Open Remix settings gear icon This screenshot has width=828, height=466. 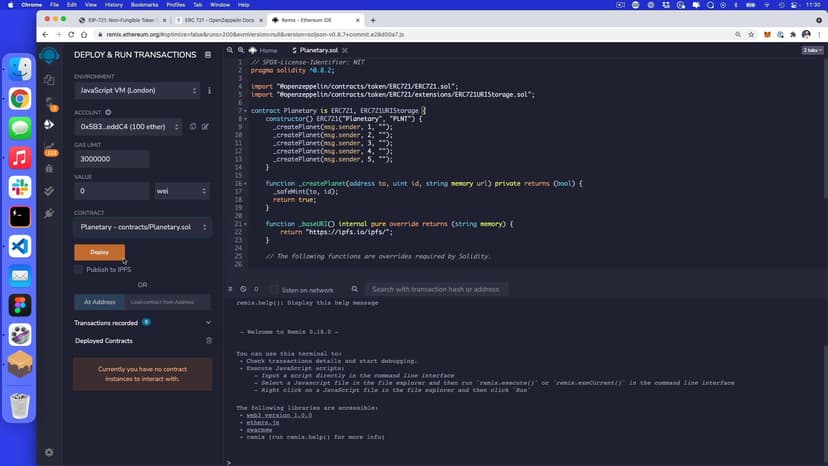[x=49, y=452]
